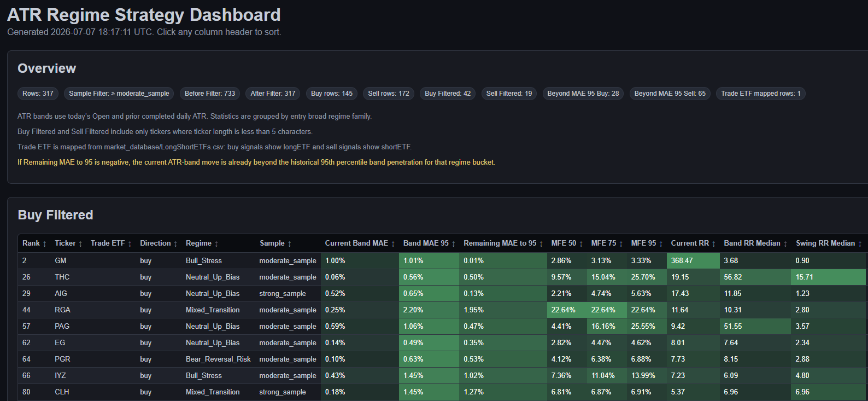
Task: Click 'Trade ETF mapped rows: 1' pill
Action: point(761,94)
